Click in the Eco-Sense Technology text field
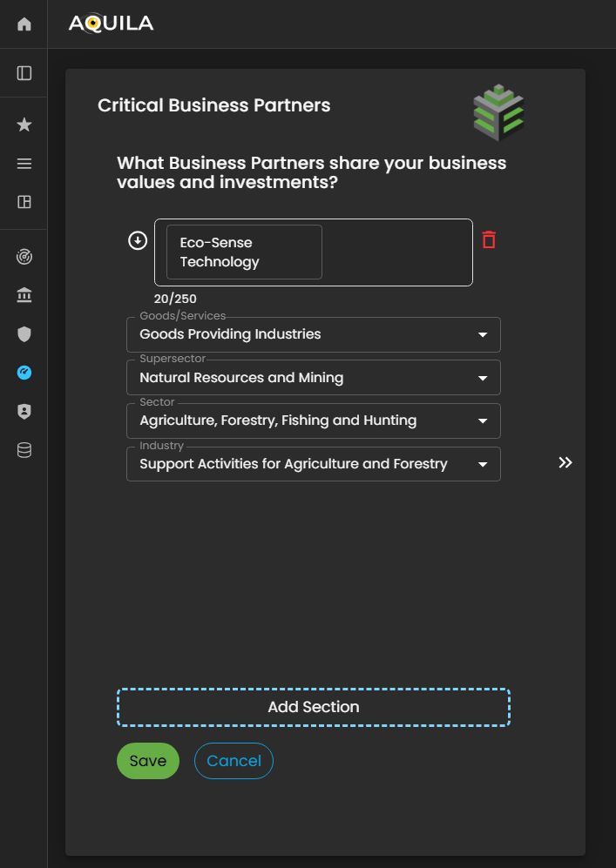The height and width of the screenshot is (868, 616). click(x=244, y=252)
